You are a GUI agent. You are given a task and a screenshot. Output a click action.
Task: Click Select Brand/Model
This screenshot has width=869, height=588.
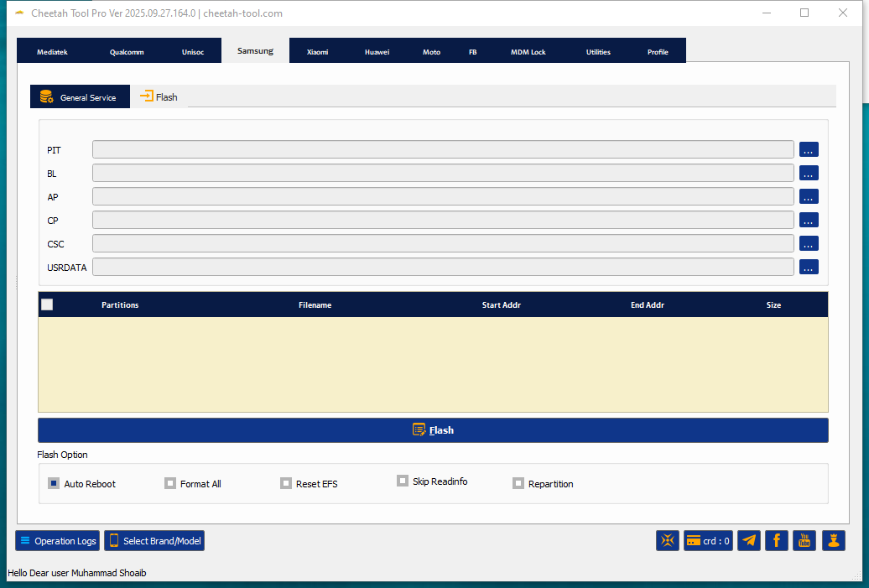point(154,540)
